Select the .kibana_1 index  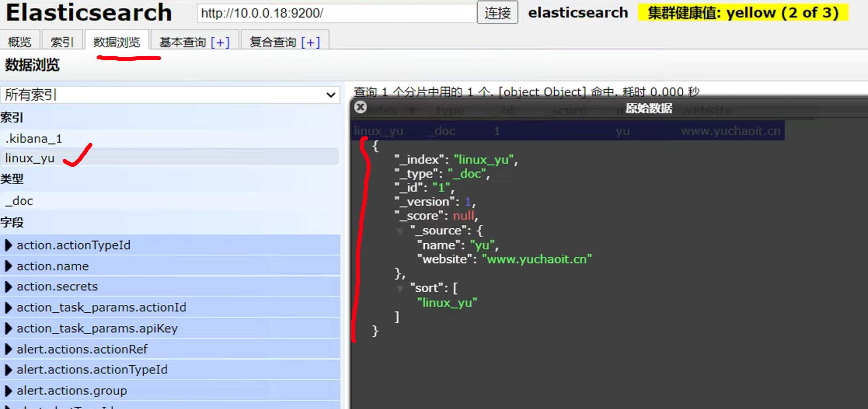pyautogui.click(x=34, y=139)
